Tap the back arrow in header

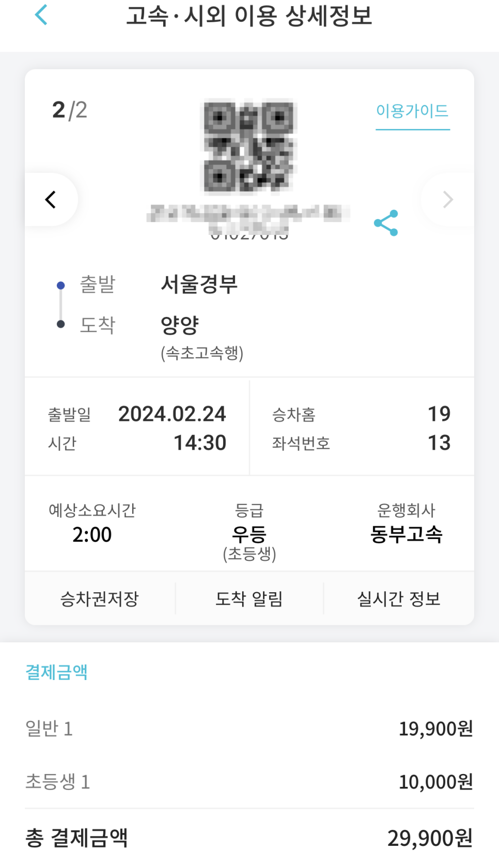(41, 14)
